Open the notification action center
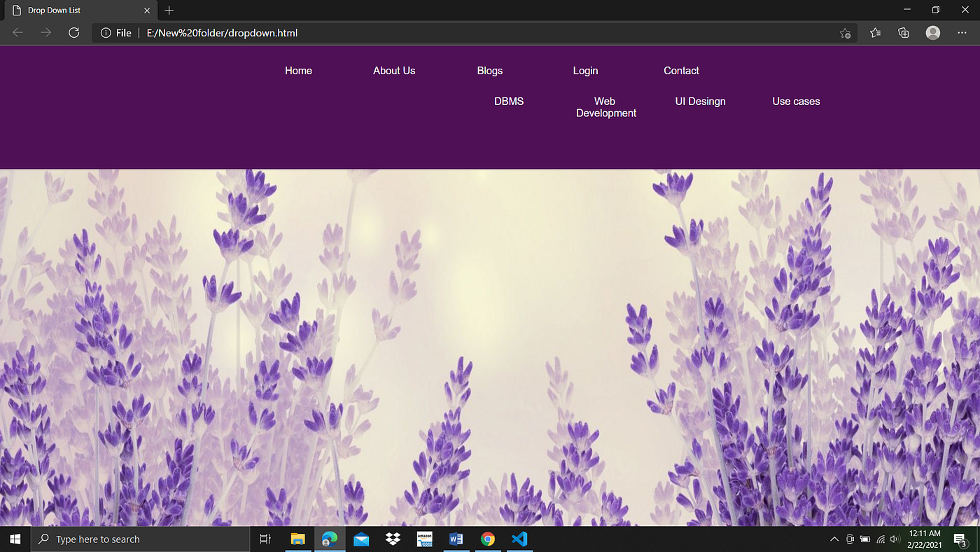This screenshot has width=980, height=552. point(960,539)
